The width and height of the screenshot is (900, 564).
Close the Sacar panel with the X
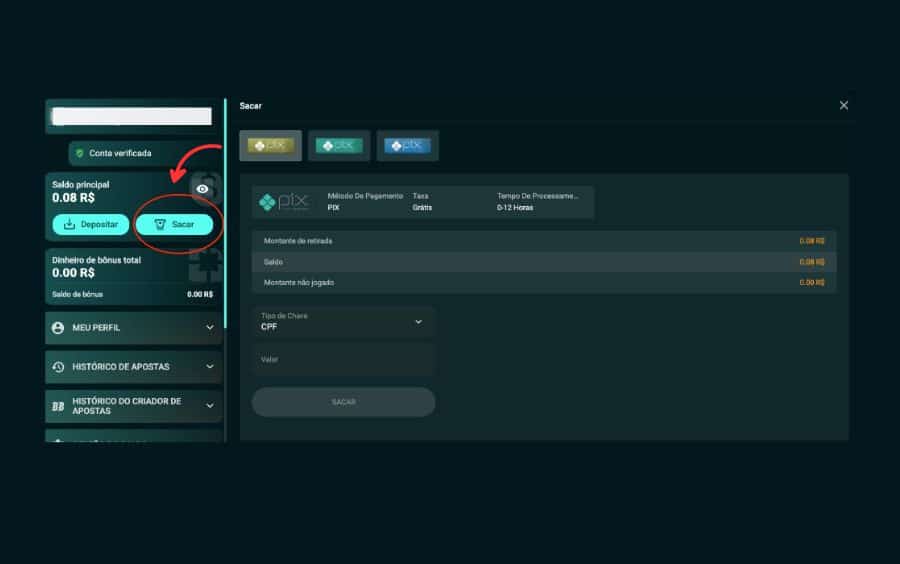tap(844, 105)
